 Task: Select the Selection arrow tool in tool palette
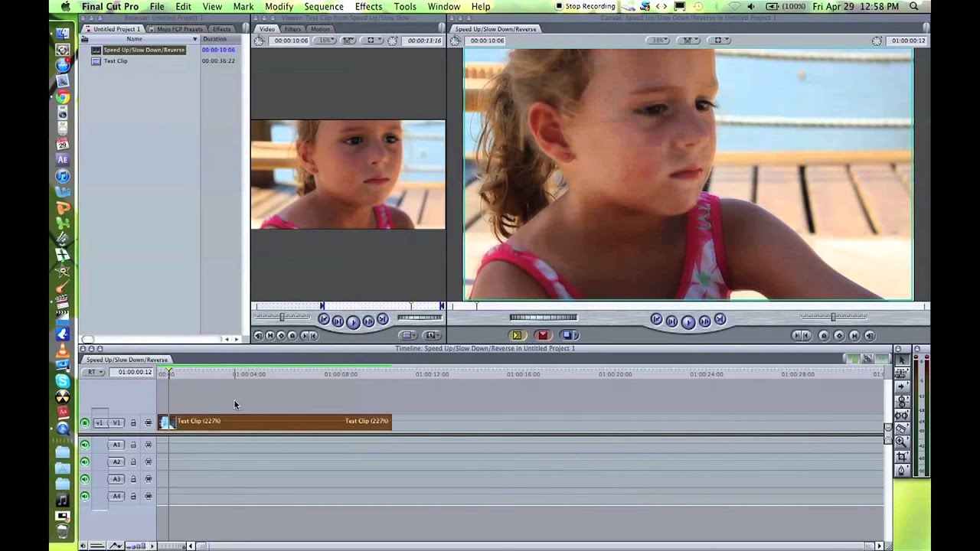[902, 360]
